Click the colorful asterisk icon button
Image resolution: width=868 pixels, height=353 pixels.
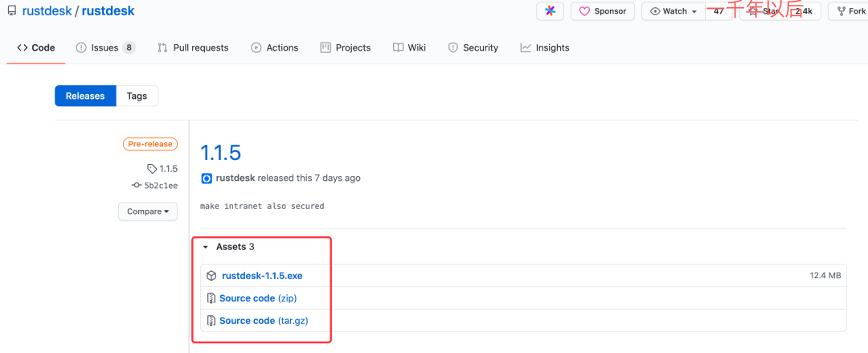(550, 11)
